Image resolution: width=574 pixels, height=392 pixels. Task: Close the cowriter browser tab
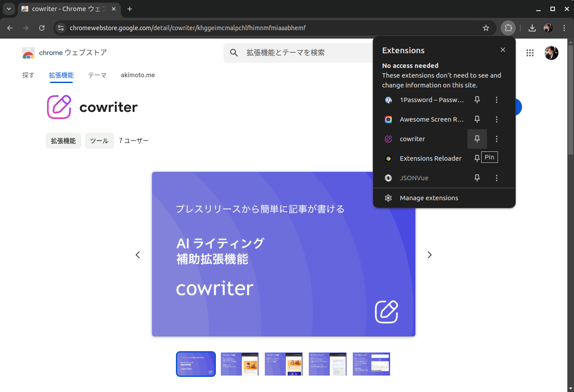tap(113, 9)
